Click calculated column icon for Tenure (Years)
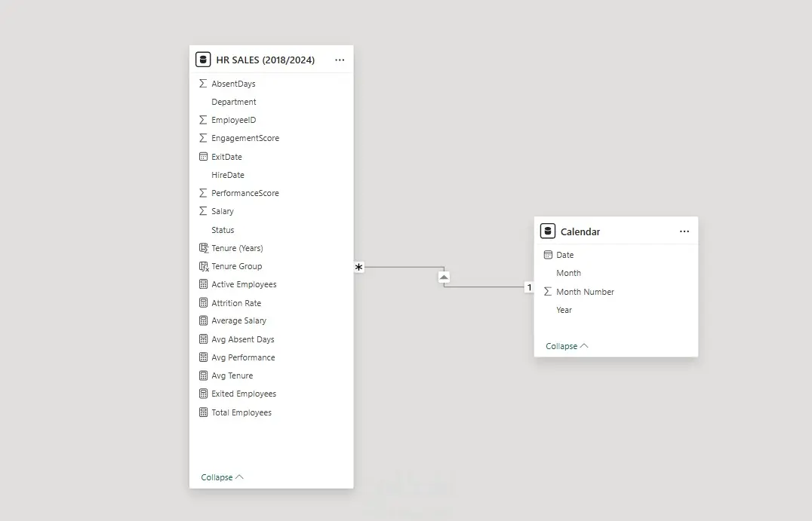 click(x=204, y=248)
